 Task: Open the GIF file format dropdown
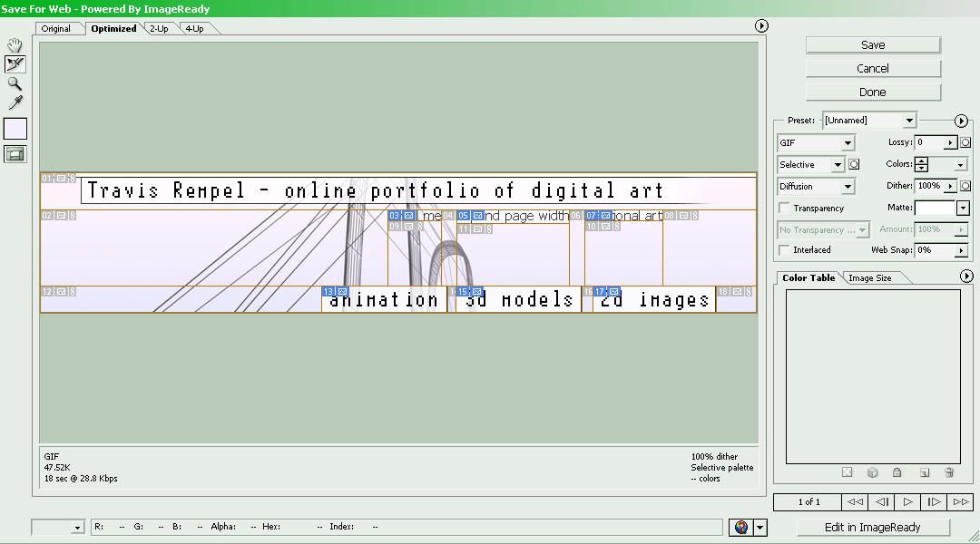point(816,143)
